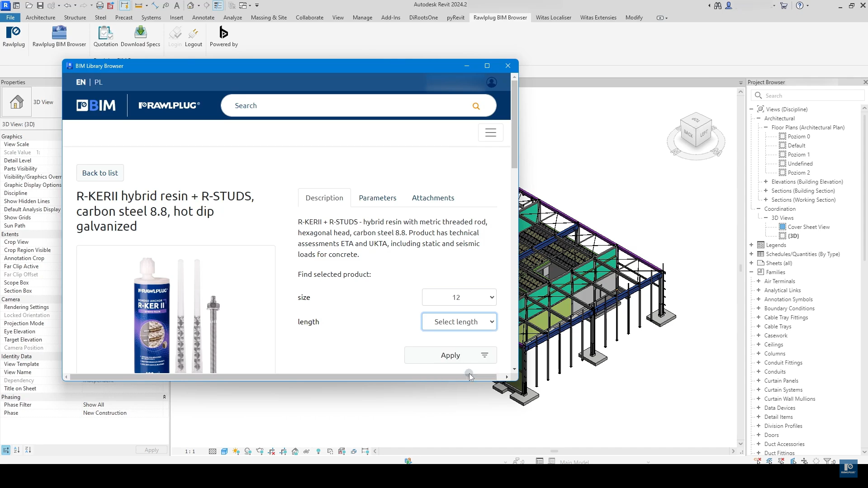The width and height of the screenshot is (868, 488).
Task: Click the Apply filter button in BIM browser
Action: [451, 355]
